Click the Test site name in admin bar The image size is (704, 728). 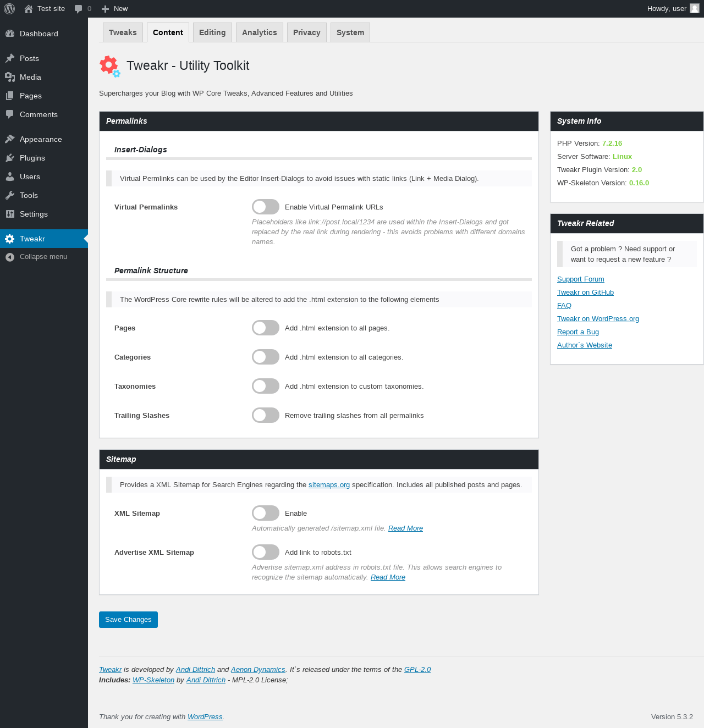click(51, 9)
